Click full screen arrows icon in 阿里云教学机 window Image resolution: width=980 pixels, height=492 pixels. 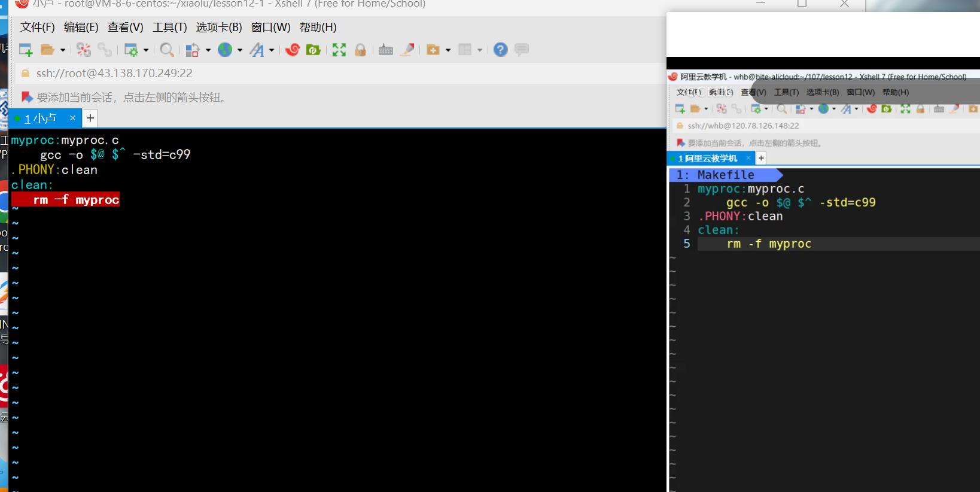point(905,109)
